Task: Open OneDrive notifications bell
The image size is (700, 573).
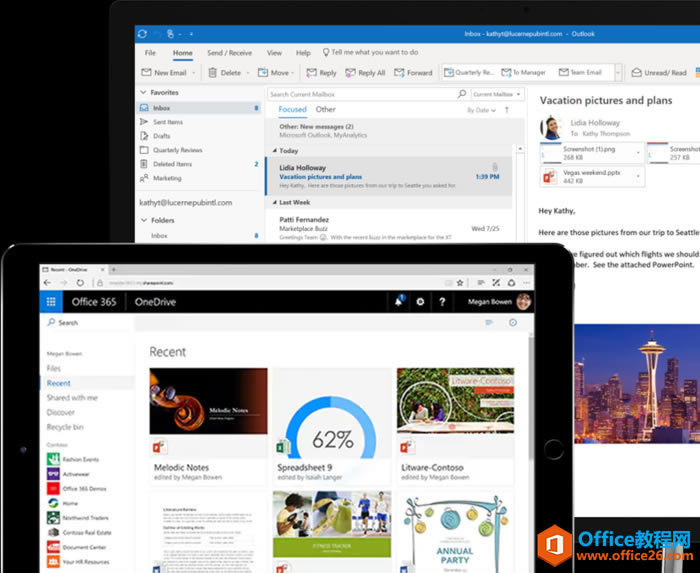Action: [399, 301]
